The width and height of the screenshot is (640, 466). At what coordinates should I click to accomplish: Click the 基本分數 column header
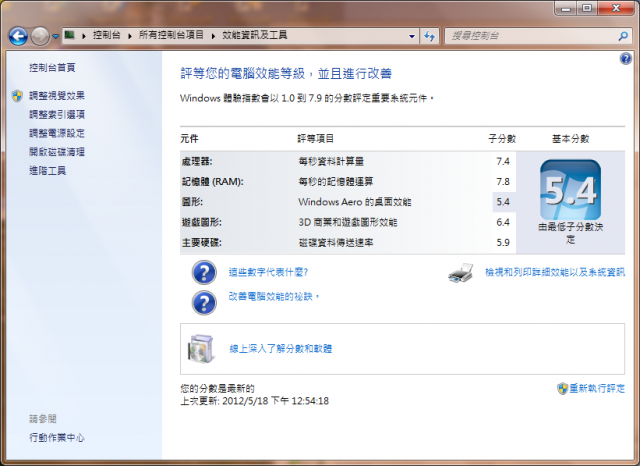coord(570,139)
